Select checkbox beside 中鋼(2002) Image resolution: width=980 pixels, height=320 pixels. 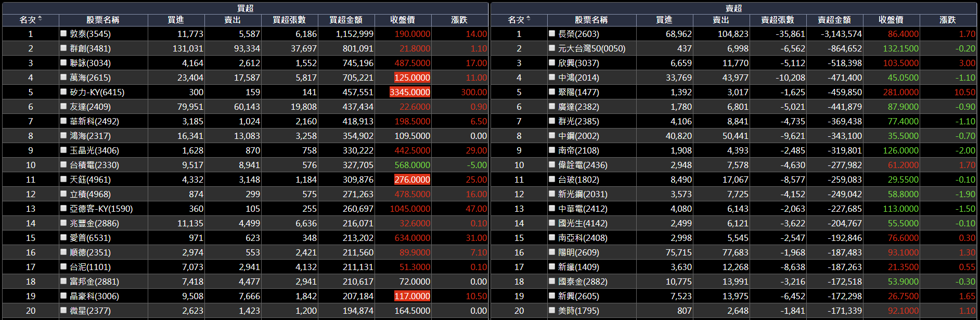coord(552,135)
